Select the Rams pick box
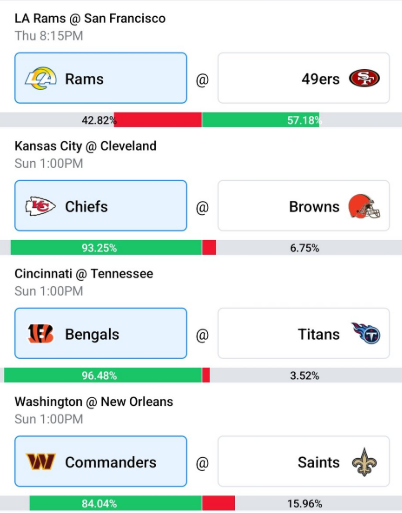 [x=101, y=78]
